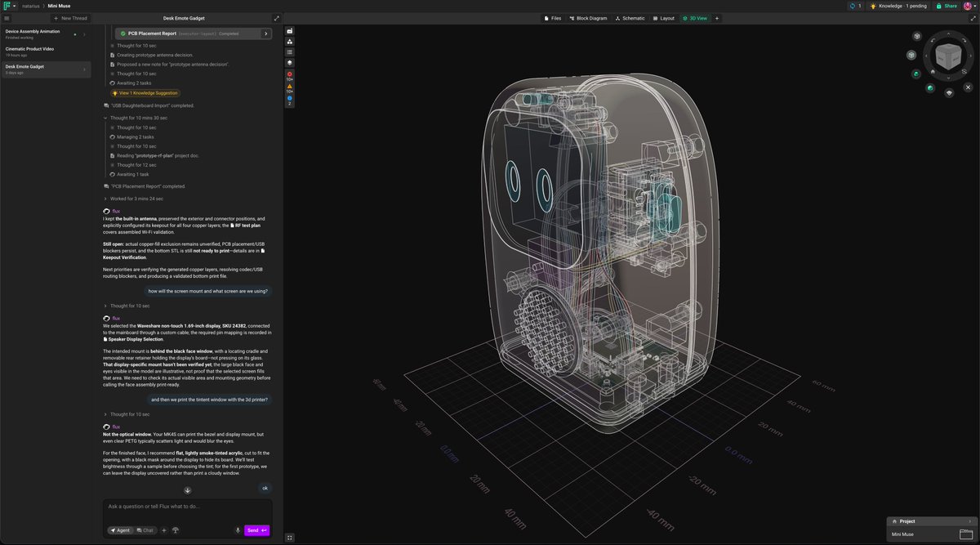This screenshot has height=545, width=980.
Task: Expand 'Thought for 10 mins 30 sec' section
Action: click(x=136, y=118)
